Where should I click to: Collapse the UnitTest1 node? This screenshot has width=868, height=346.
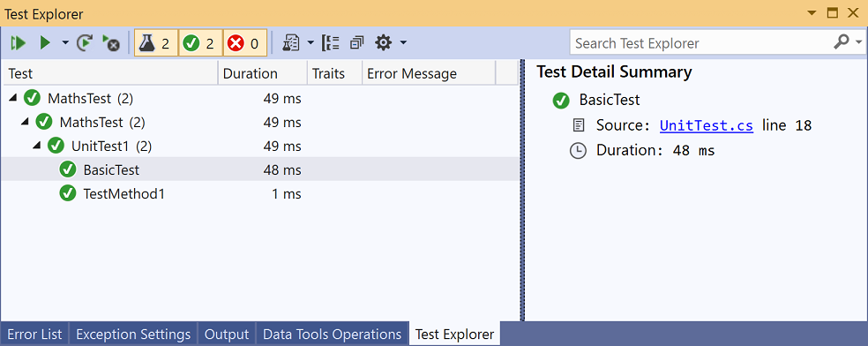click(36, 145)
